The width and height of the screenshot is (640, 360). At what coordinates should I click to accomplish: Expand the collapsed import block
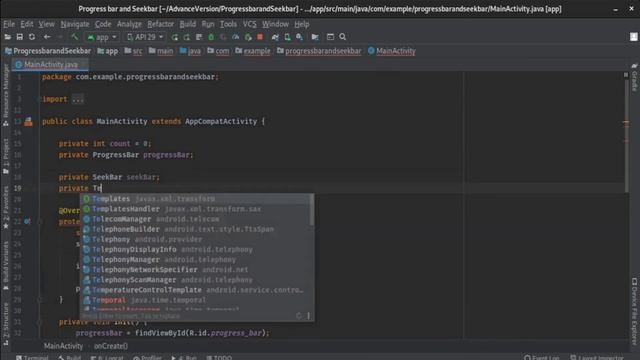click(77, 99)
